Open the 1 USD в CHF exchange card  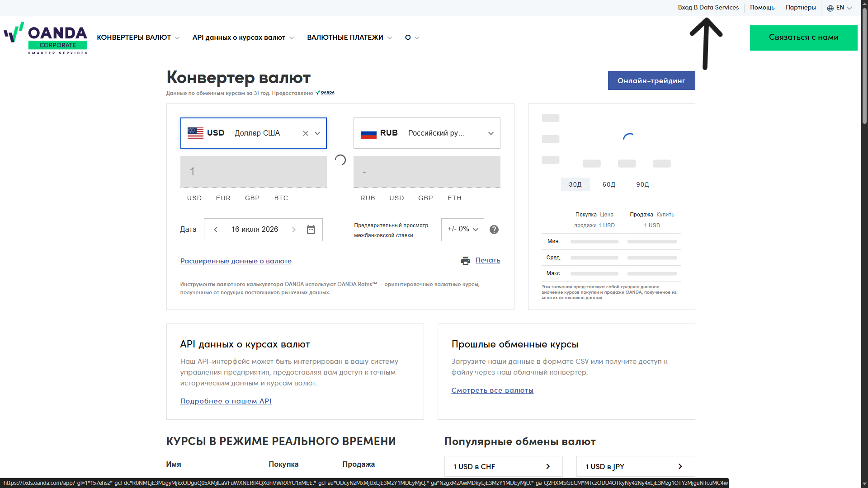click(504, 466)
